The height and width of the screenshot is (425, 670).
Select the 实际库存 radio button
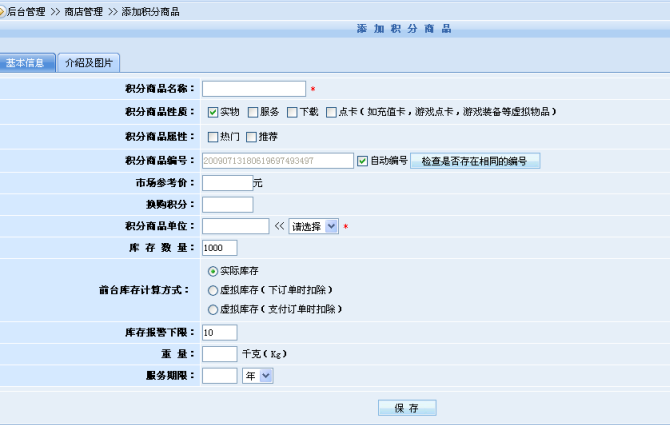[213, 271]
